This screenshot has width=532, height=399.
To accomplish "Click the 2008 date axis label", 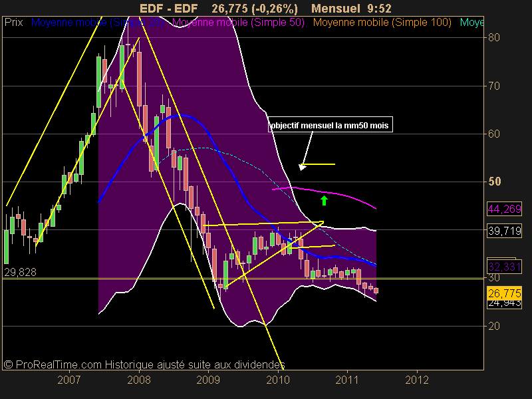I will tap(139, 380).
